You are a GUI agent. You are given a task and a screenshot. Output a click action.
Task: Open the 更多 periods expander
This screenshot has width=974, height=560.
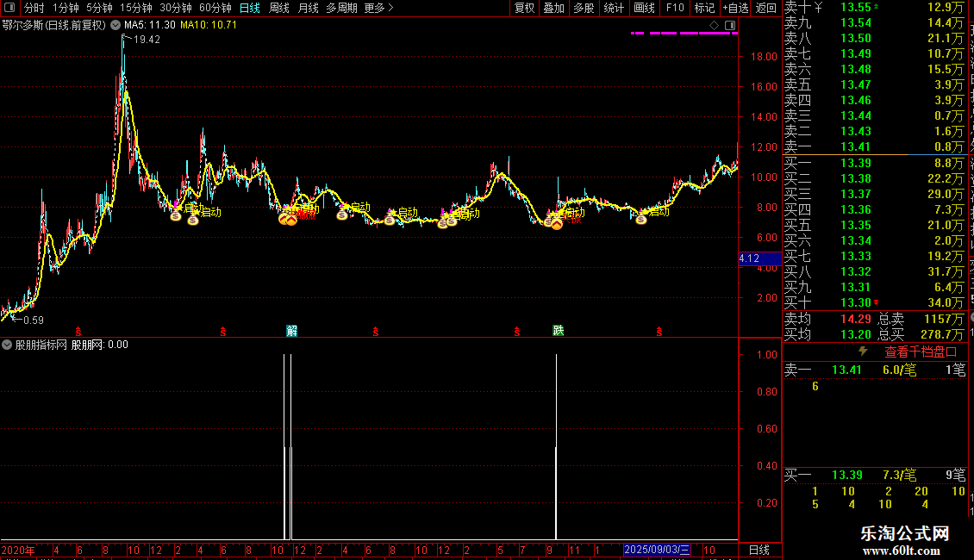(x=378, y=8)
